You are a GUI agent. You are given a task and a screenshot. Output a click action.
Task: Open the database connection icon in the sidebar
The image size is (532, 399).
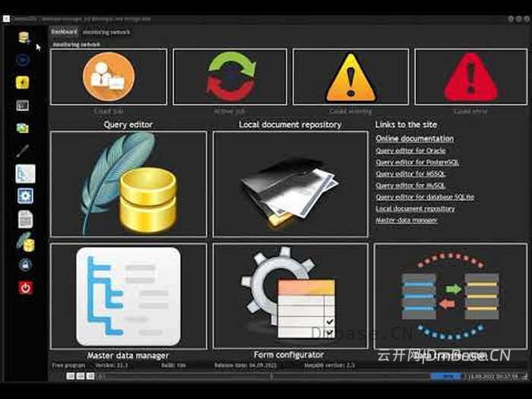(x=24, y=37)
